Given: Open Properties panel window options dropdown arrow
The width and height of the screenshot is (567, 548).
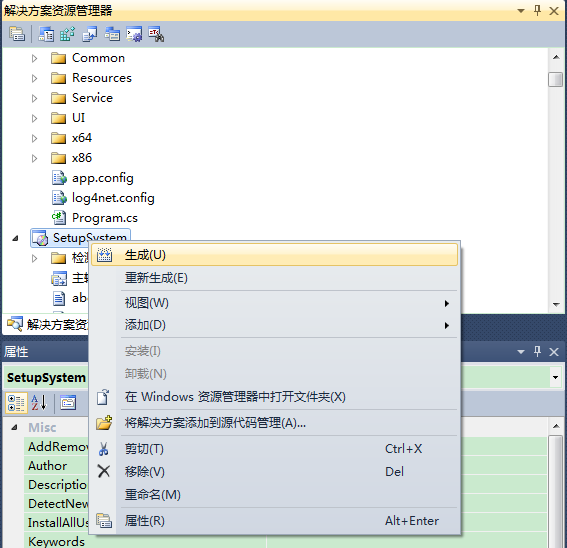Looking at the screenshot, I should click(x=521, y=352).
